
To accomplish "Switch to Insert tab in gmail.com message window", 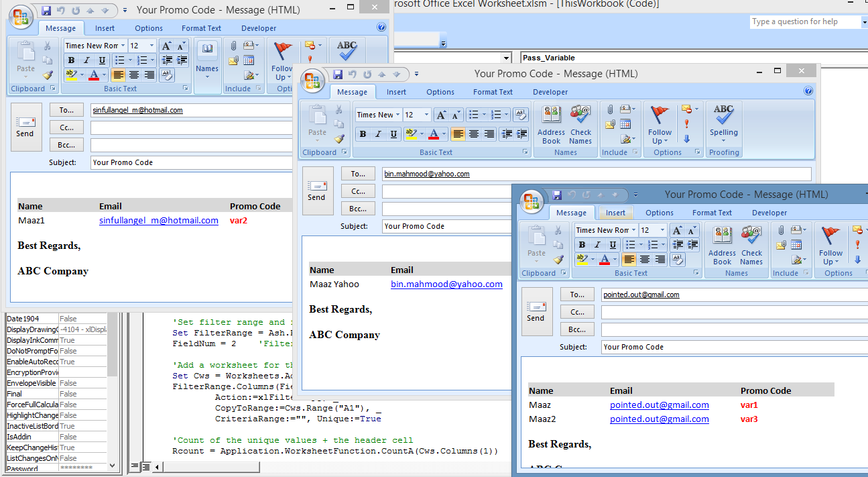I will point(615,213).
